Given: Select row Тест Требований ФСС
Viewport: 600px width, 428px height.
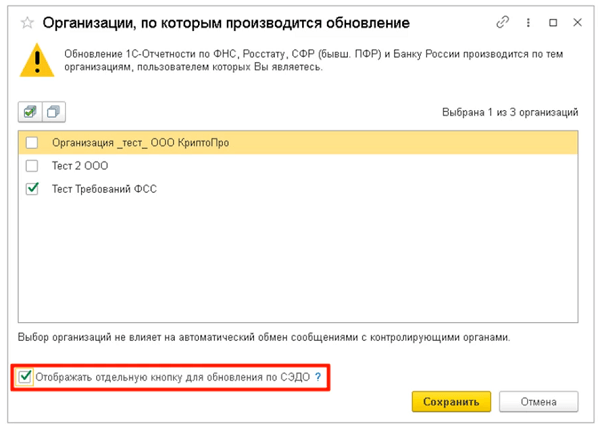Looking at the screenshot, I should pos(298,189).
